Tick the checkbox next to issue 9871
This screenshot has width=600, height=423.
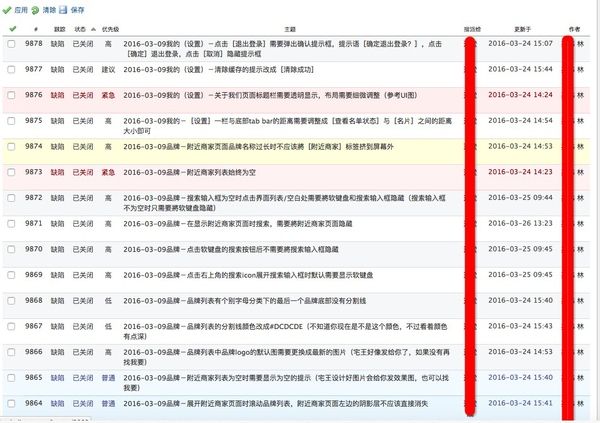point(11,224)
